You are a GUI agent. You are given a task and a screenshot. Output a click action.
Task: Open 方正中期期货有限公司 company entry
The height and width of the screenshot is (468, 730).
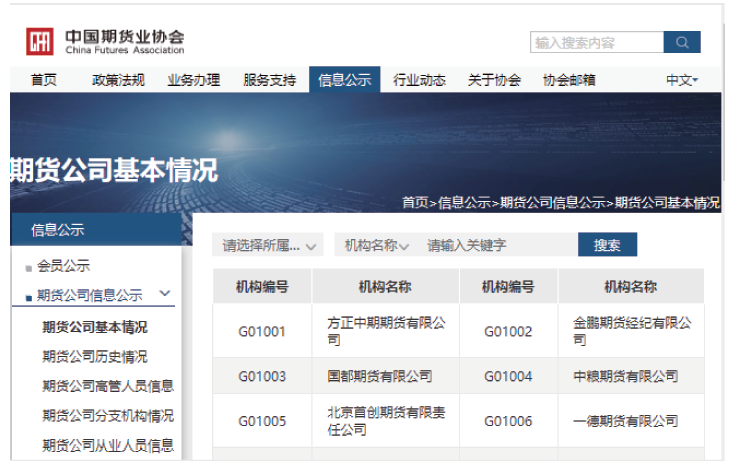click(386, 331)
